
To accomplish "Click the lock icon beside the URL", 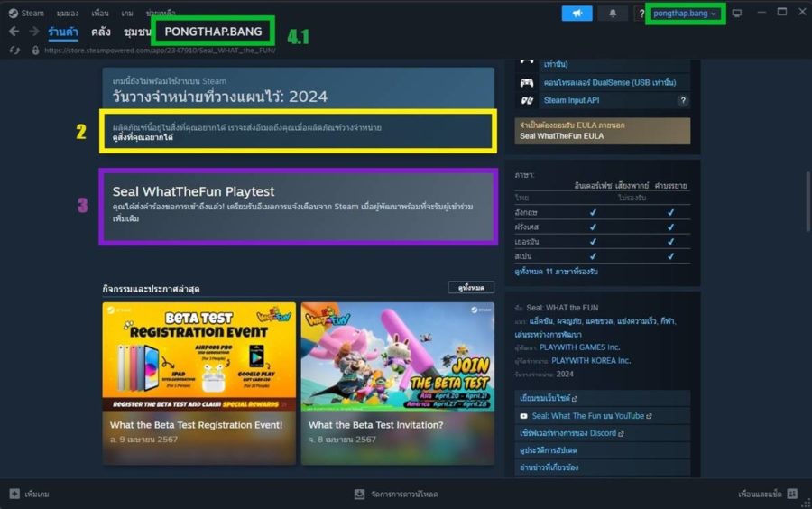I will pyautogui.click(x=35, y=51).
